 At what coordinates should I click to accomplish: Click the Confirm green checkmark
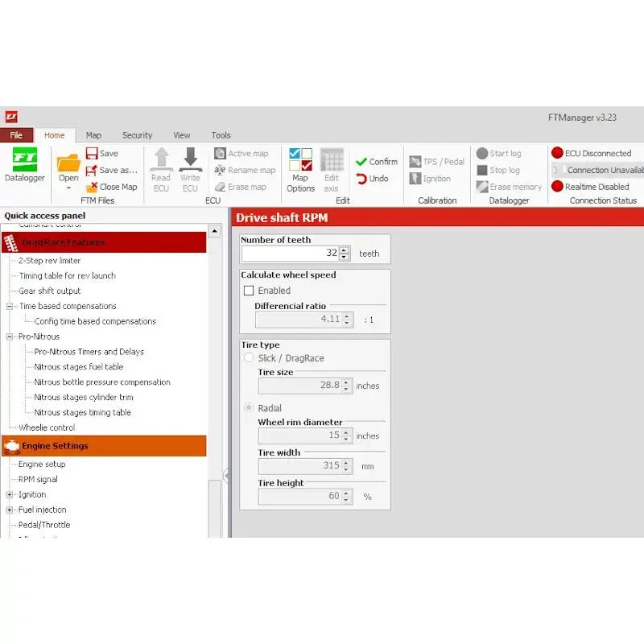[361, 162]
